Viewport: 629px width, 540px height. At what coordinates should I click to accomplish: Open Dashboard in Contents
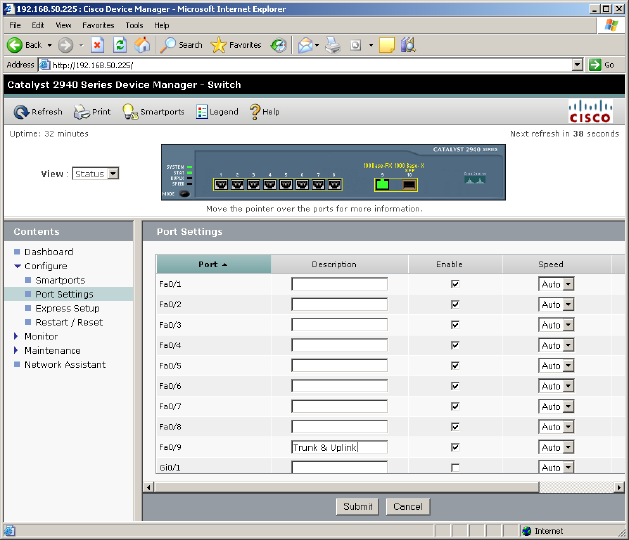(x=49, y=252)
